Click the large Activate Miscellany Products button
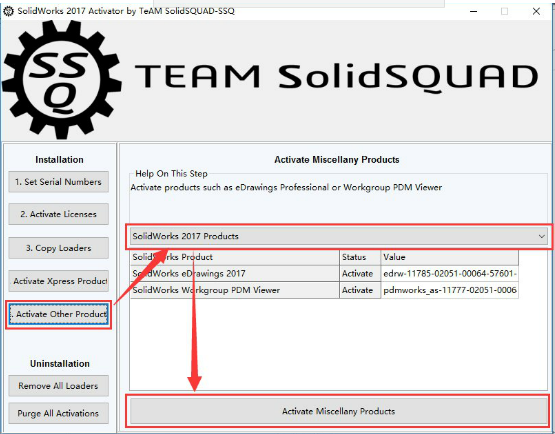Screen dimensions: 555x434 click(339, 411)
